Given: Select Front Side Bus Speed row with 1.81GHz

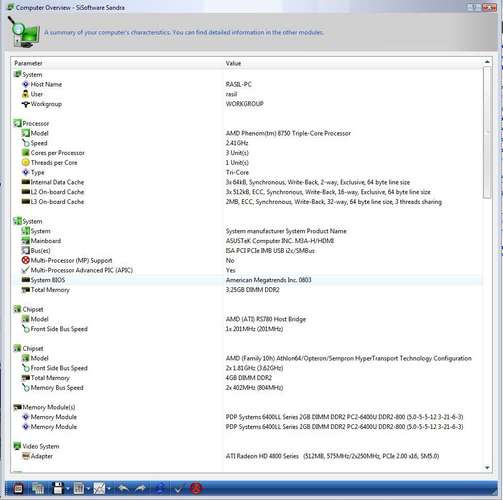Looking at the screenshot, I should tap(247, 368).
